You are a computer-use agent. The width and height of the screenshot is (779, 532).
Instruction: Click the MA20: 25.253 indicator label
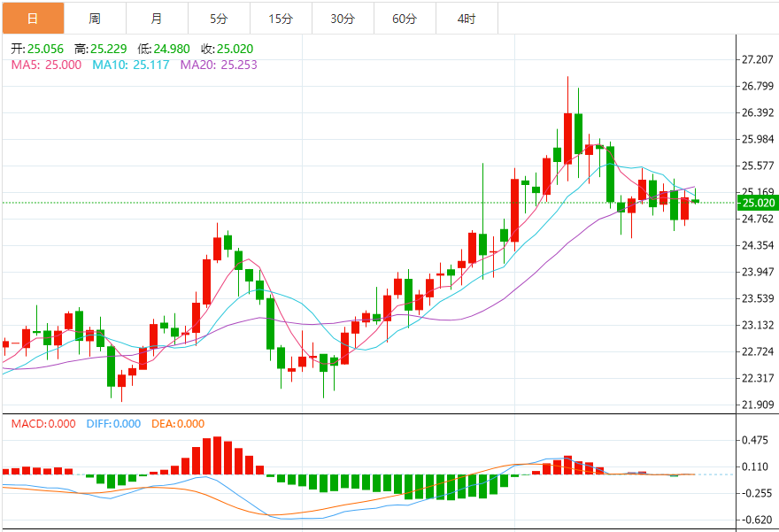click(219, 65)
